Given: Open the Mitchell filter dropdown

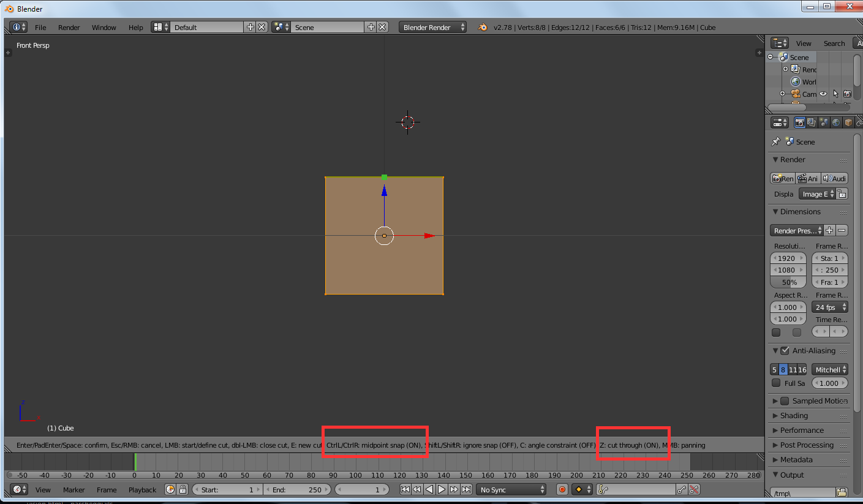Looking at the screenshot, I should point(830,369).
